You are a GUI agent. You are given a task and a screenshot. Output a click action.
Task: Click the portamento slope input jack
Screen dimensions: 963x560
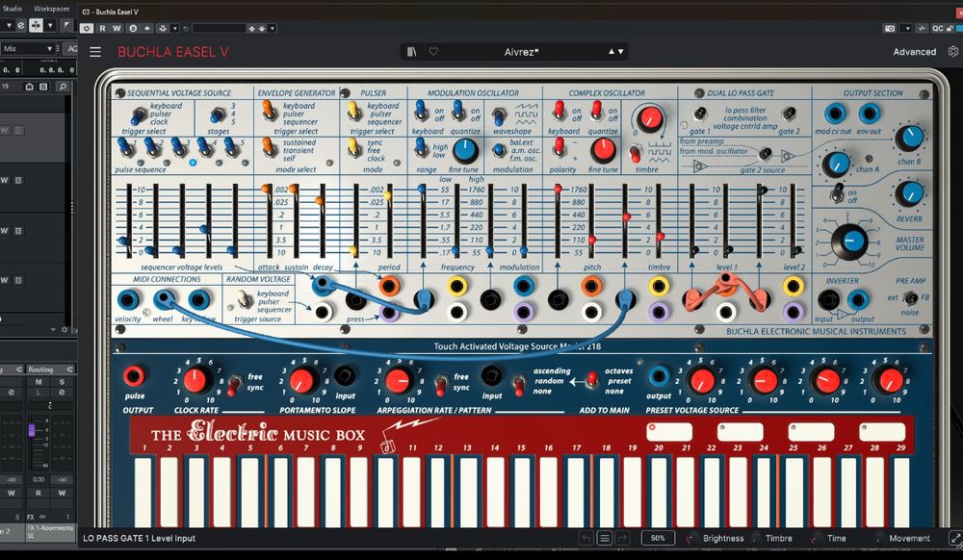click(x=345, y=375)
